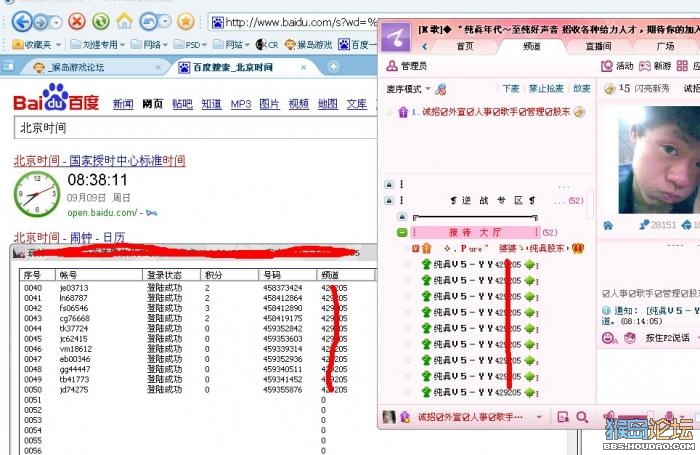Click the user profile photo in YY
This screenshot has height=455, width=700.
tap(659, 160)
